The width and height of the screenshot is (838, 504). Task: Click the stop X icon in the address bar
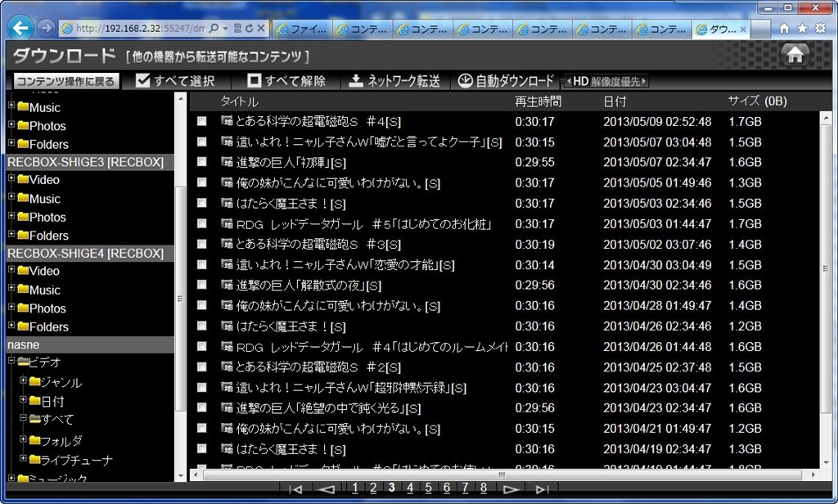261,29
